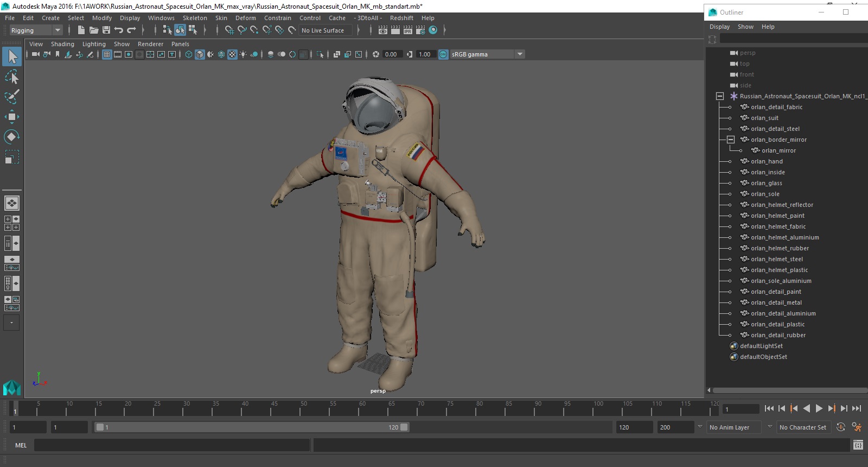This screenshot has height=467, width=868.
Task: Open the Constrain menu
Action: coord(278,18)
